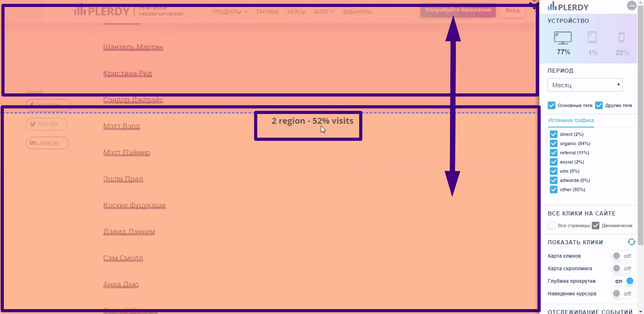The width and height of the screenshot is (644, 314).
Task: Click the 77% desktop share value
Action: coord(563,52)
